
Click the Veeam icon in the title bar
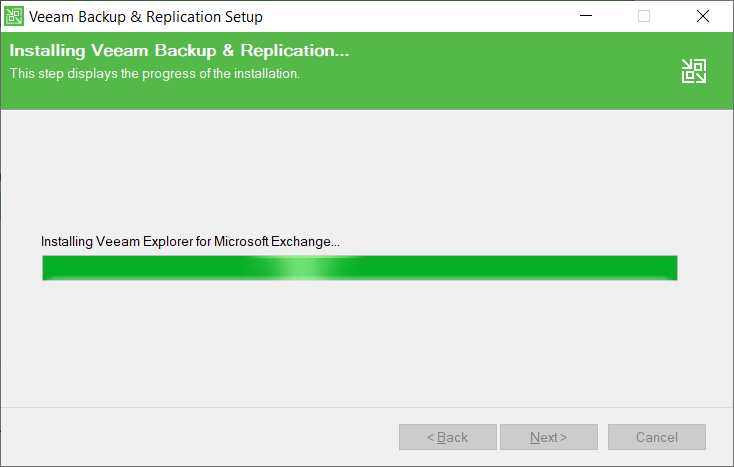click(14, 16)
